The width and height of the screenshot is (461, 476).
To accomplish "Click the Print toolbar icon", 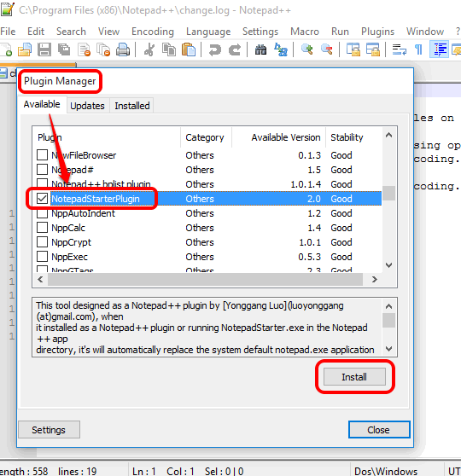I will [x=123, y=49].
